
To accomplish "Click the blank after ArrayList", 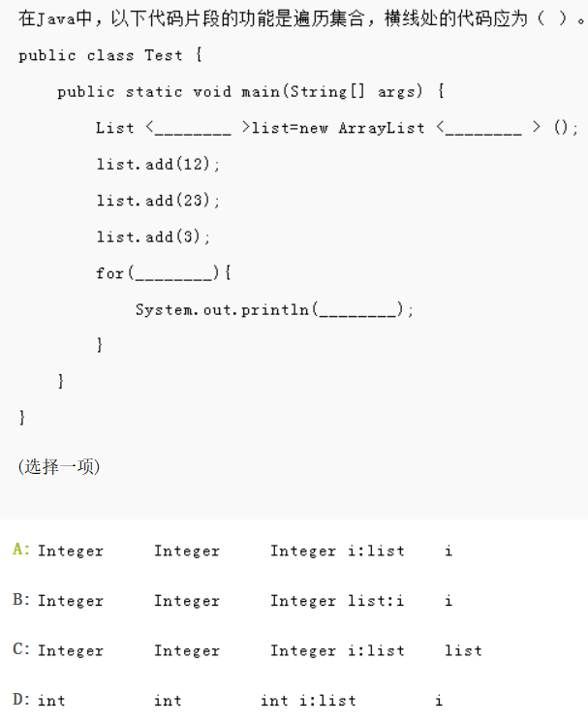I will pyautogui.click(x=482, y=130).
